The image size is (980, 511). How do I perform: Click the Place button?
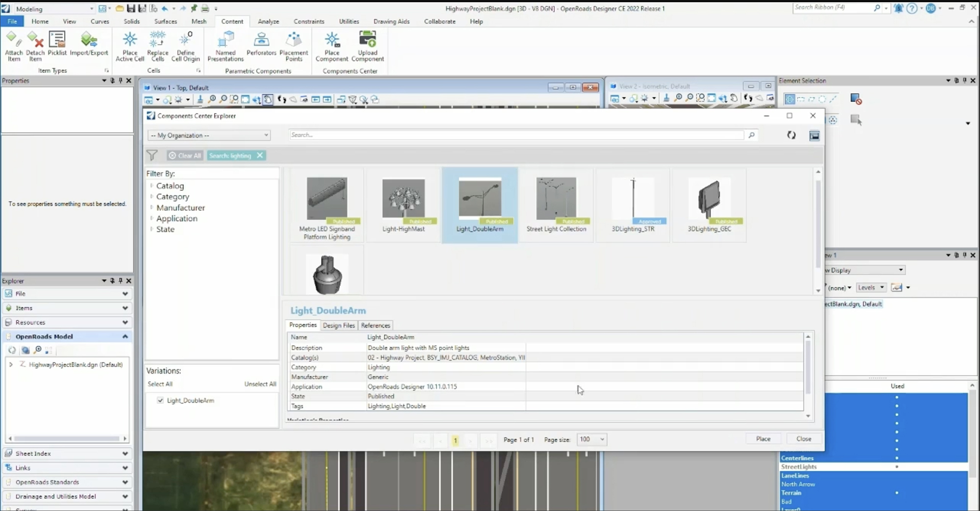pyautogui.click(x=763, y=439)
